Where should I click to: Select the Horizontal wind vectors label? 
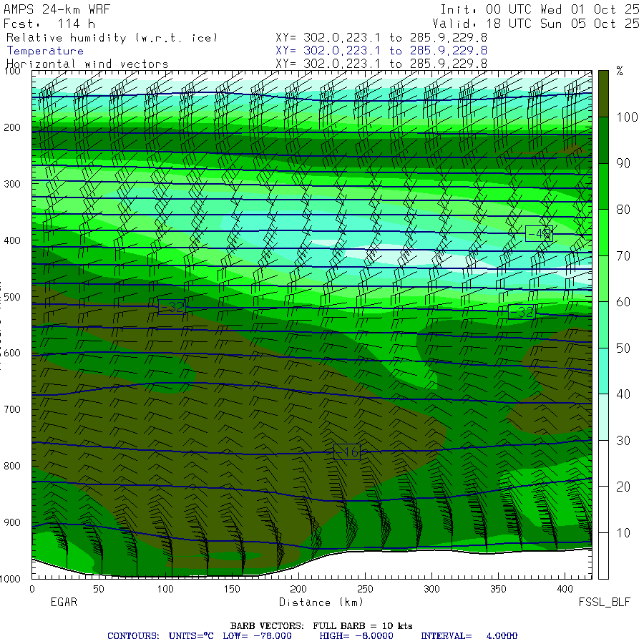(x=87, y=64)
